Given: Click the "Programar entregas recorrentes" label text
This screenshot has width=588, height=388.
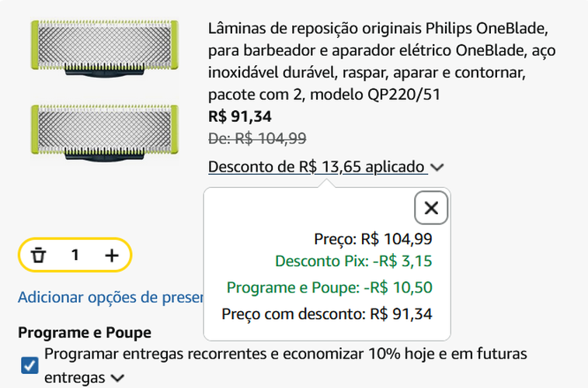Looking at the screenshot, I should 286,355.
